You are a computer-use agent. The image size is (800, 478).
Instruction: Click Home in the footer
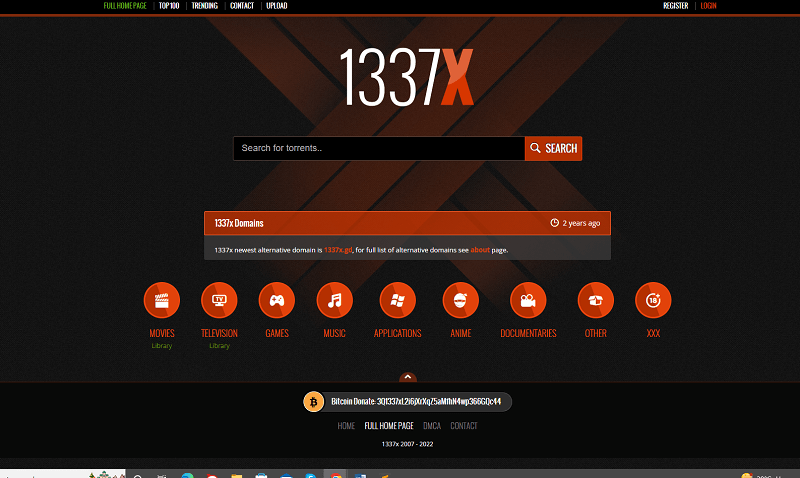[x=346, y=425]
